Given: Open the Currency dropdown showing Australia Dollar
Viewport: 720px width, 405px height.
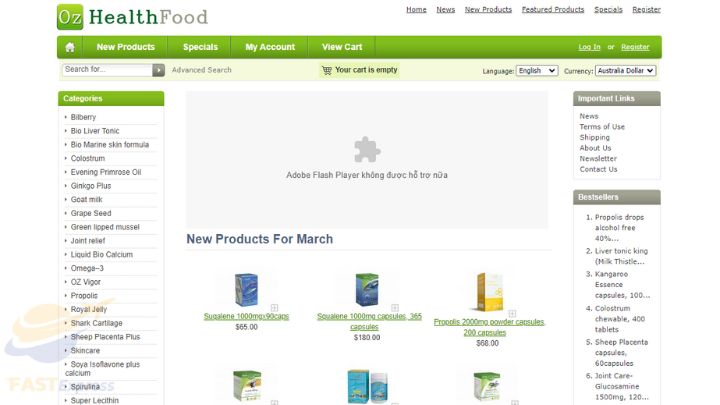Looking at the screenshot, I should (x=625, y=71).
